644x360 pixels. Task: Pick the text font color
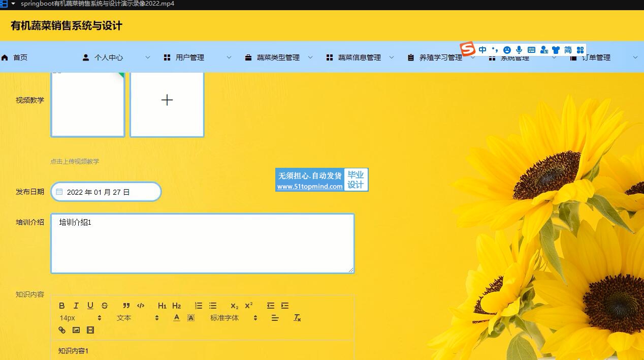point(177,318)
